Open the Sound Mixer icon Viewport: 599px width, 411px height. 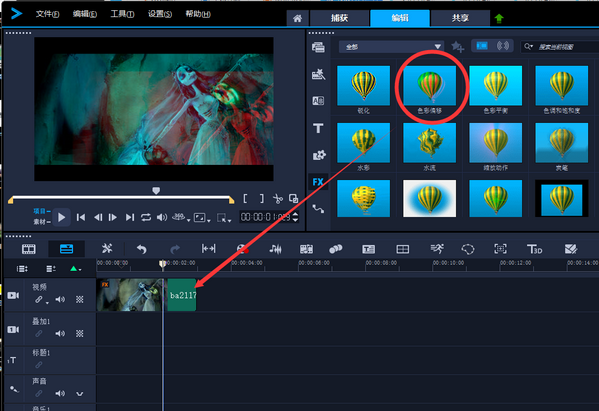point(275,249)
